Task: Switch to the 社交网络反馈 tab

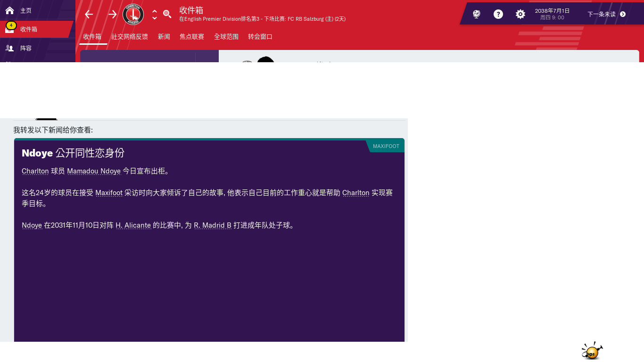Action: click(130, 37)
